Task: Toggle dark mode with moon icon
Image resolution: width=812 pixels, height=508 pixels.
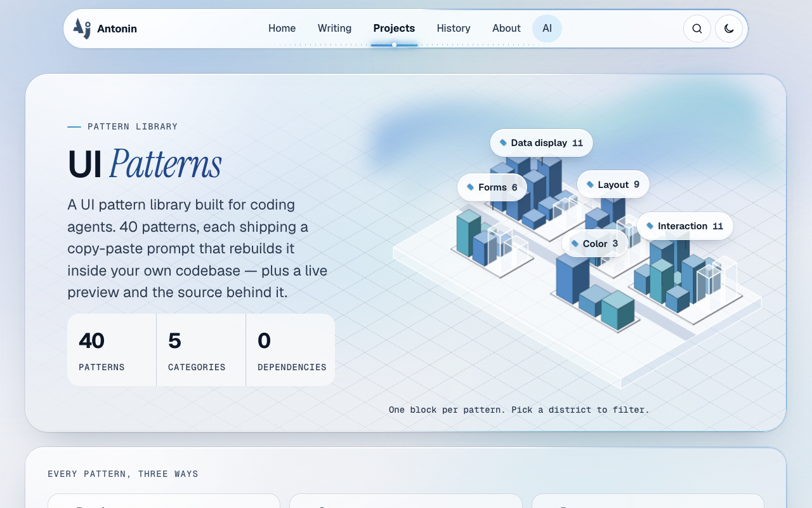Action: click(729, 29)
